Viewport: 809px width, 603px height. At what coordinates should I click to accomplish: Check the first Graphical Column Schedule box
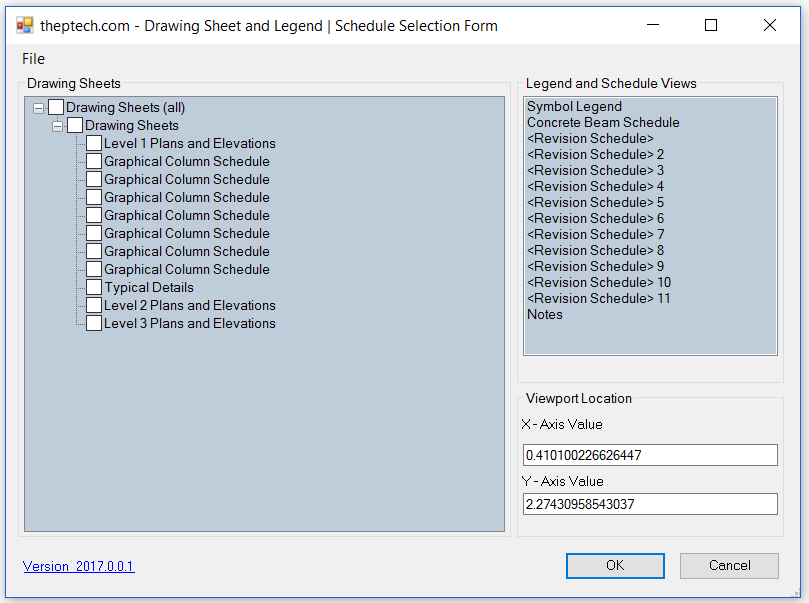(x=94, y=161)
